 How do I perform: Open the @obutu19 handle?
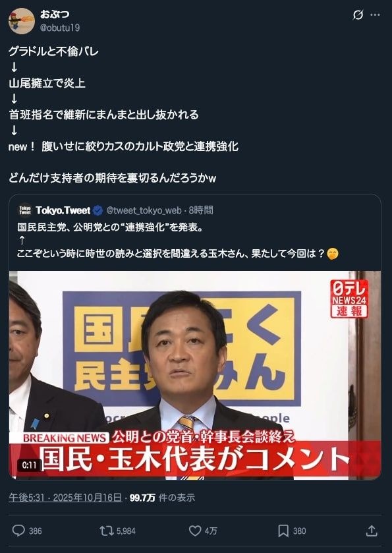(59, 28)
